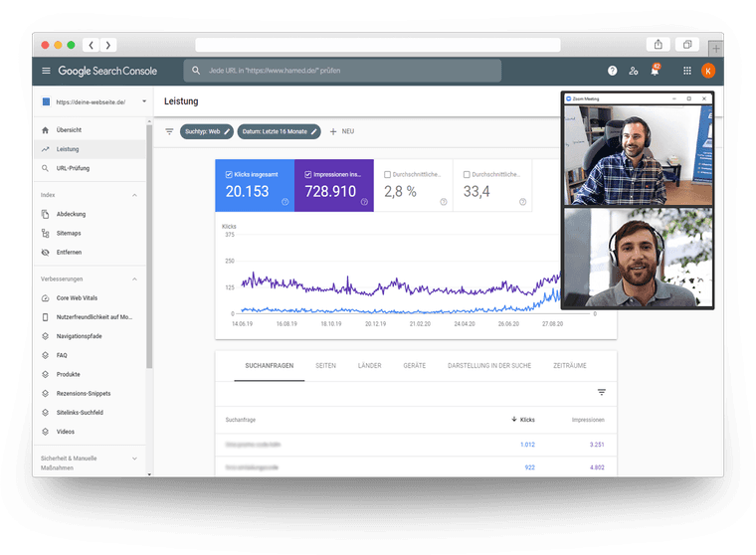
Task: Click the Sitemaps sidebar icon
Action: coord(46,233)
